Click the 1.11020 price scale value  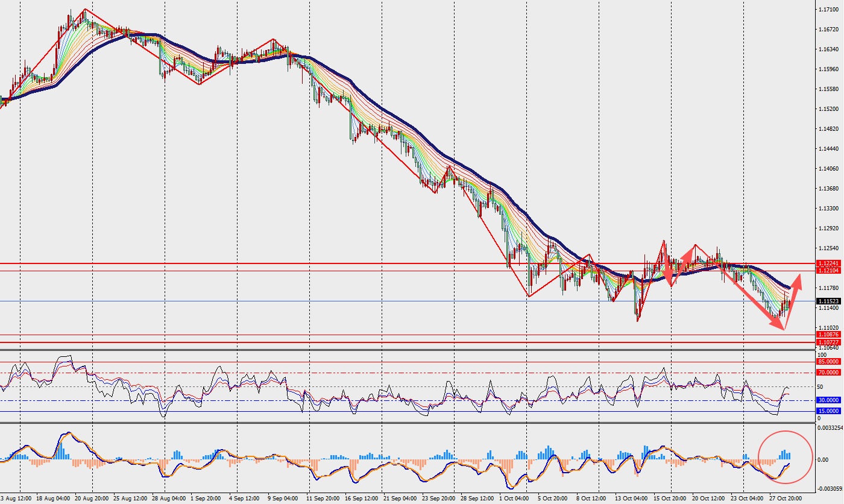click(x=828, y=328)
